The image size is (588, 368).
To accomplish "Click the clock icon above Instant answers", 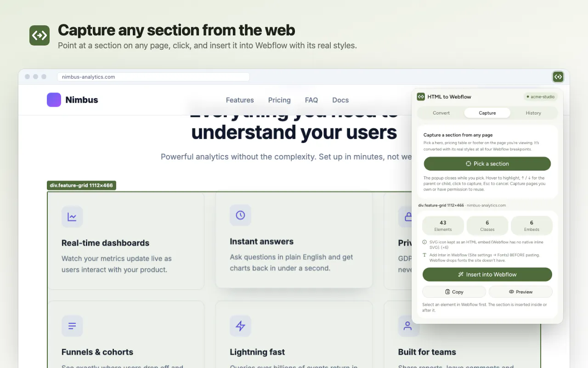I will 240,215.
